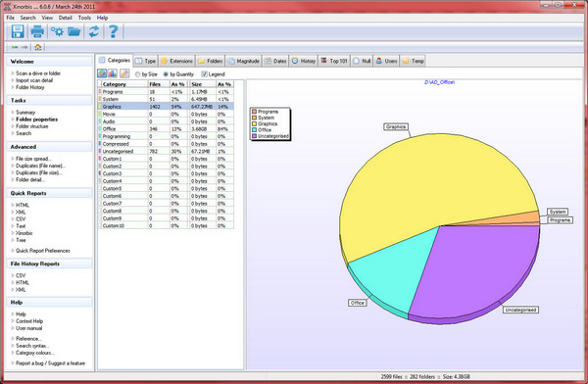Switch to the Type tab
The width and height of the screenshot is (588, 384).
click(145, 61)
